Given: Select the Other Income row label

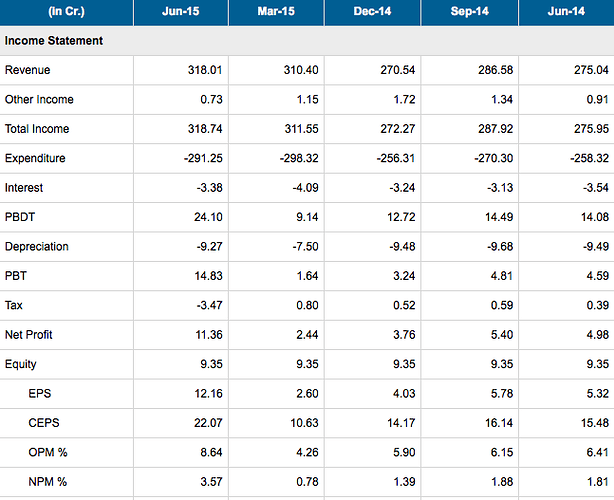Looking at the screenshot, I should point(39,99).
